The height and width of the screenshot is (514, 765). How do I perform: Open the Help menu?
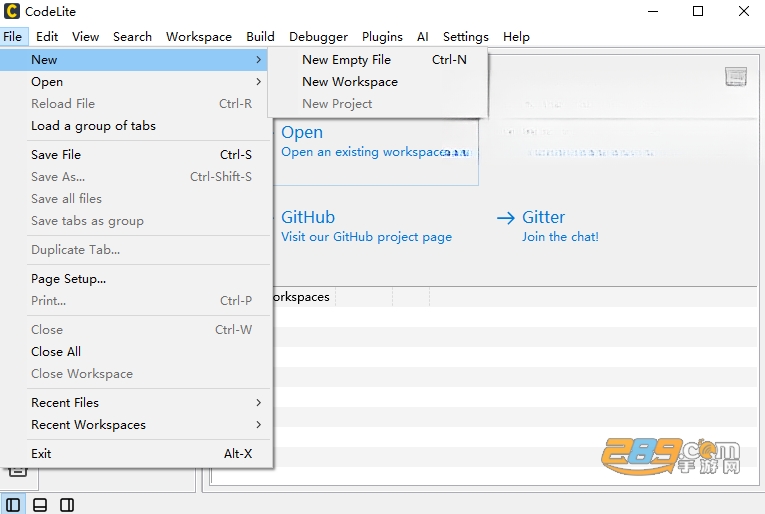point(516,37)
